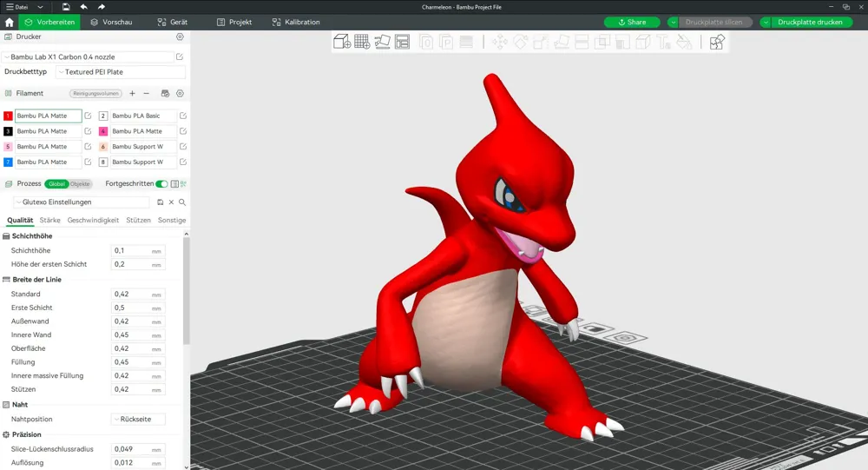Open filament 3 Bambu PLA Matte dropdown
This screenshot has width=868, height=470.
point(48,131)
